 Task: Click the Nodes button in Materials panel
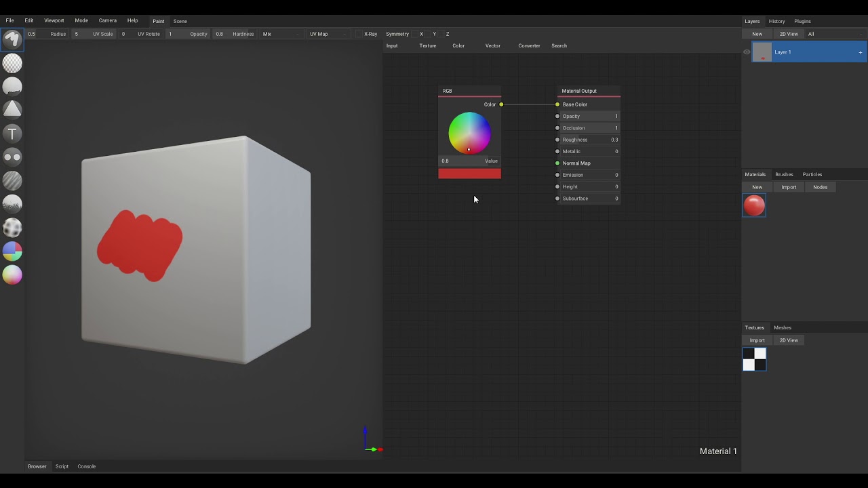tap(820, 187)
